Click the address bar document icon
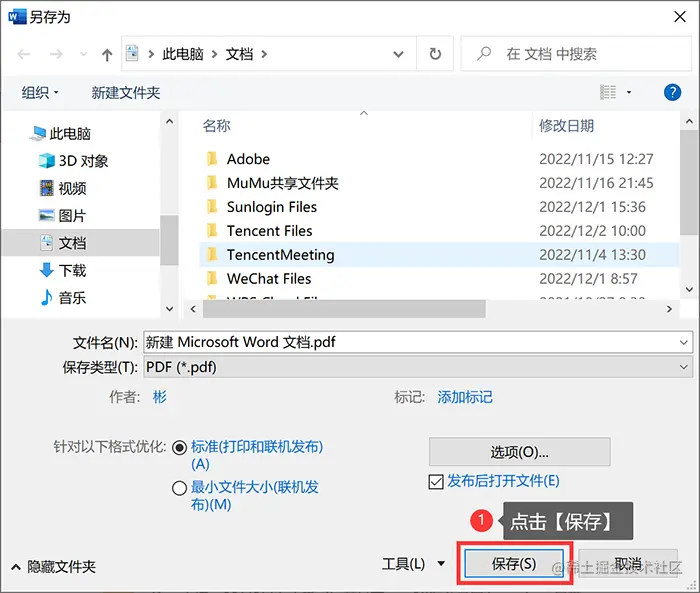 point(132,54)
